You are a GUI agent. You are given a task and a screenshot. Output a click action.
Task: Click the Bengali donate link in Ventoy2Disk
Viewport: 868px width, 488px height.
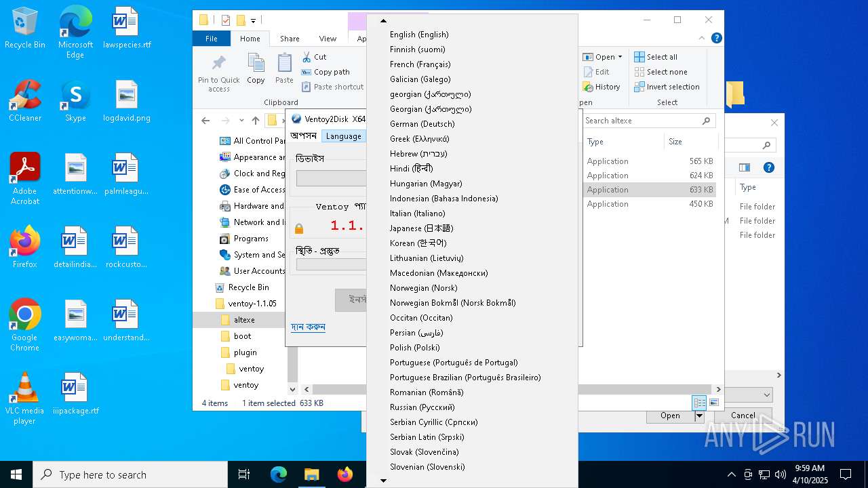308,327
